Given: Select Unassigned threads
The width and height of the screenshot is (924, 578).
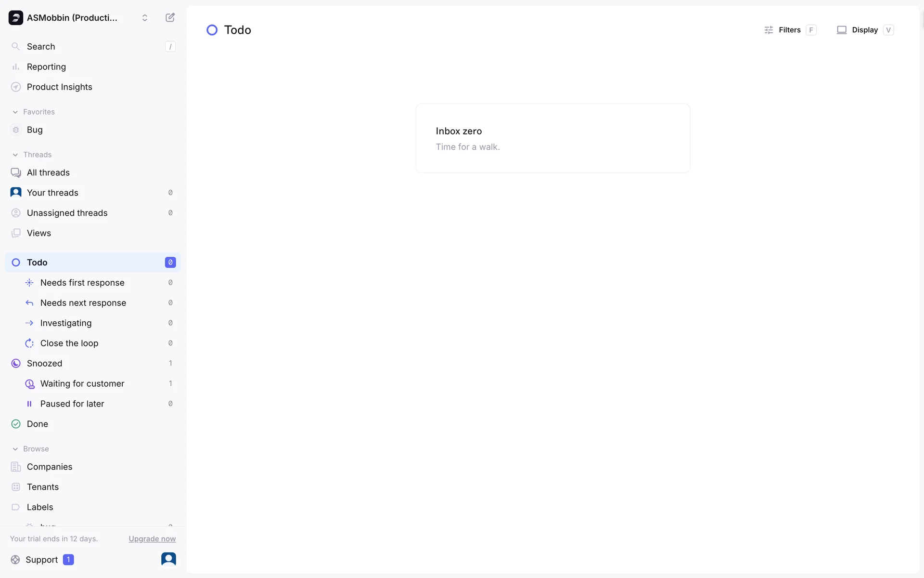Looking at the screenshot, I should point(67,213).
